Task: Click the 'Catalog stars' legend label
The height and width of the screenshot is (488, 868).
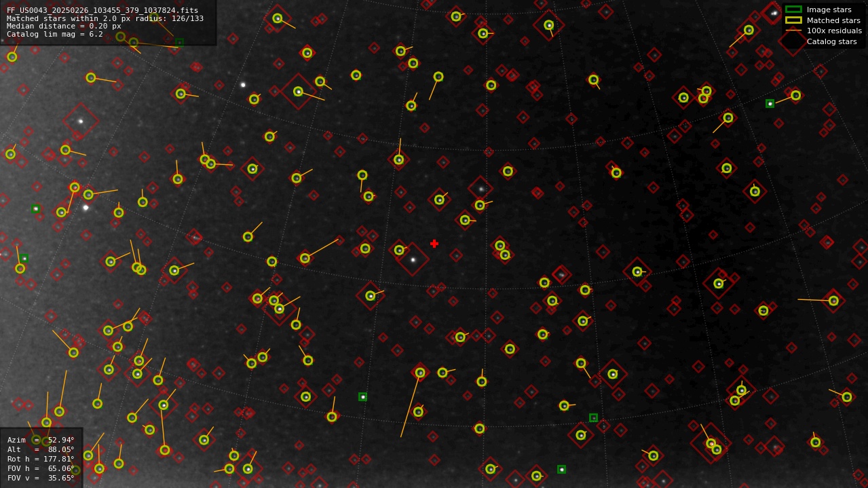Action: pyautogui.click(x=831, y=41)
